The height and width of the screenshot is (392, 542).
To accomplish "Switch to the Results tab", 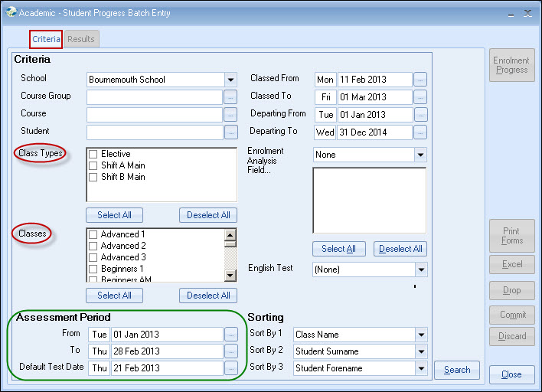I will point(81,39).
